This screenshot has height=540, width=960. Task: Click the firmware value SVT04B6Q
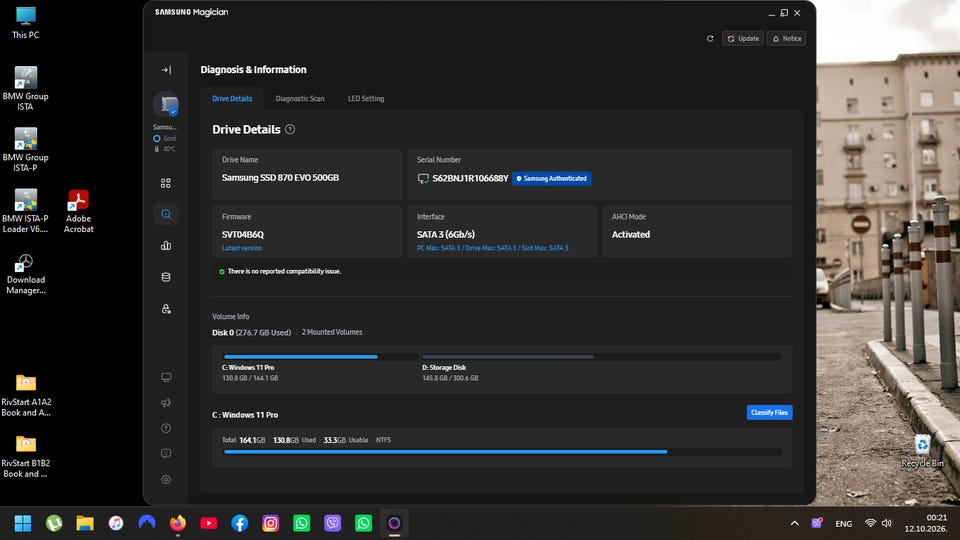point(242,234)
